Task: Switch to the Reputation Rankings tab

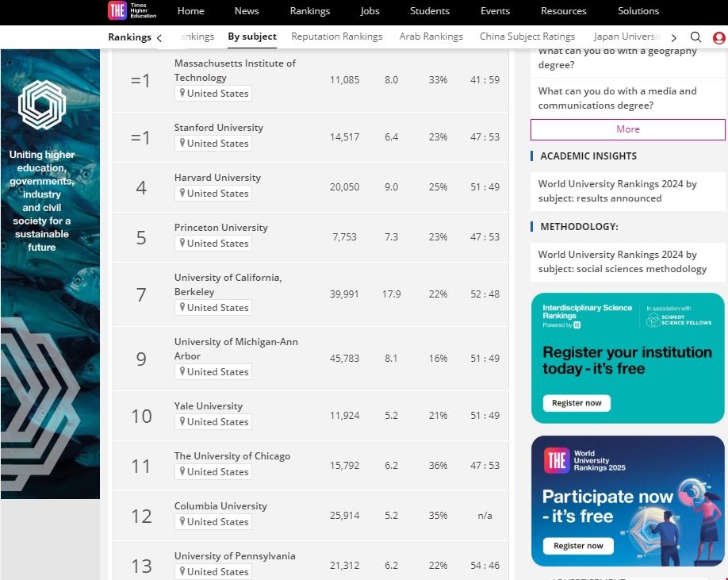Action: point(336,36)
